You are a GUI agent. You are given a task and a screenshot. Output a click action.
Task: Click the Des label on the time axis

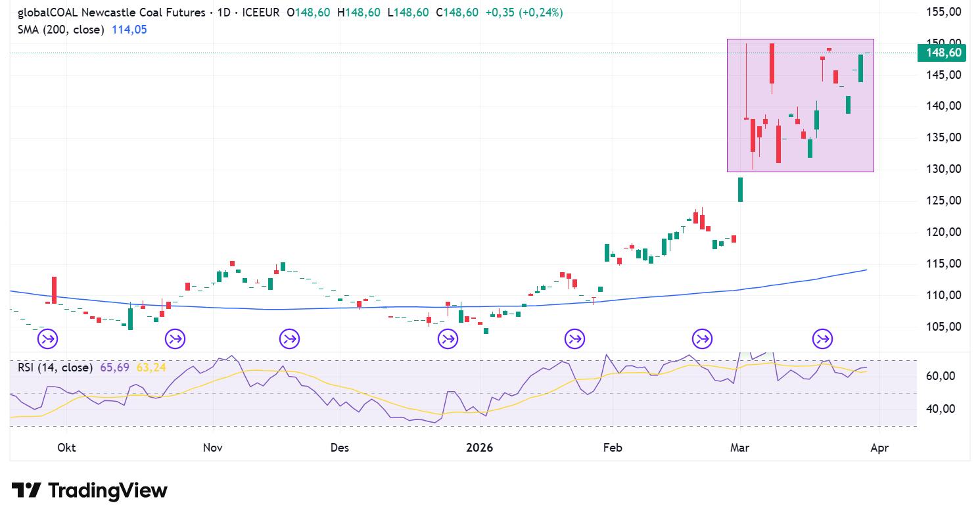[340, 448]
